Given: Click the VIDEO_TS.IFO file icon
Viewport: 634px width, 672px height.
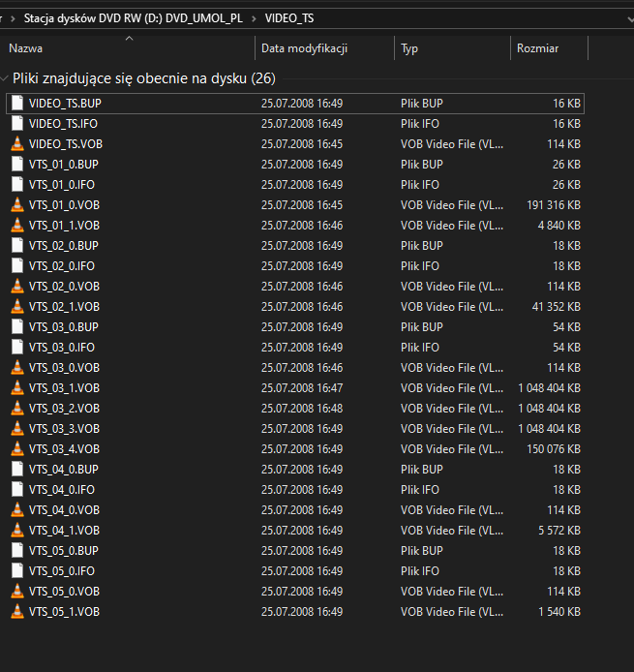Looking at the screenshot, I should pos(17,123).
